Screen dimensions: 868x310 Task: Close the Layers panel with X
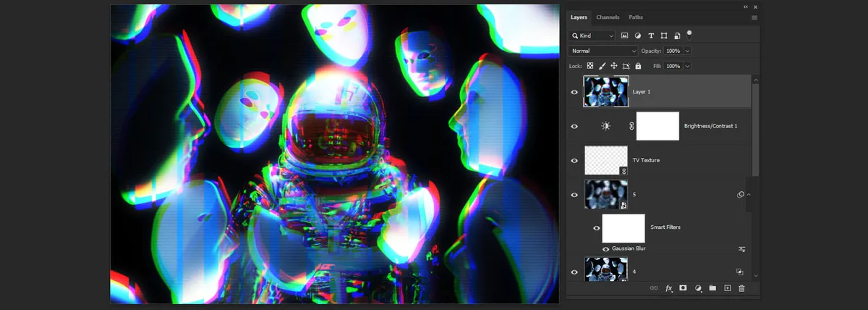click(755, 7)
